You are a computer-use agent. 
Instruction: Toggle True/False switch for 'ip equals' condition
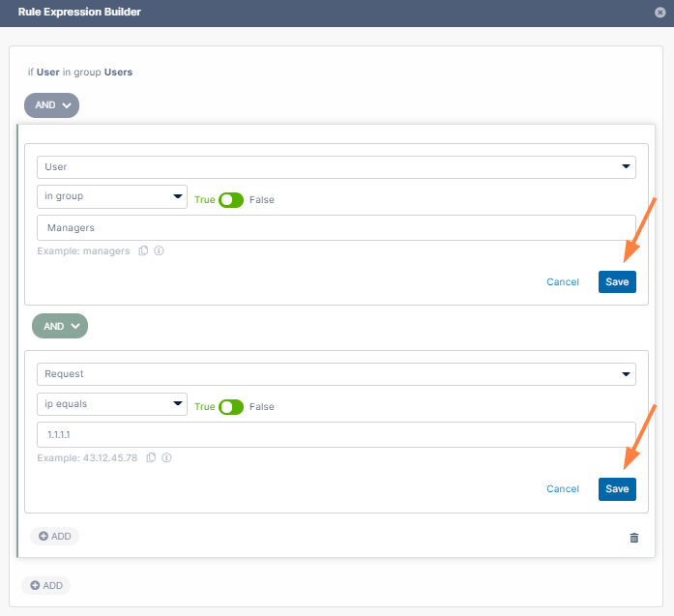pyautogui.click(x=231, y=407)
